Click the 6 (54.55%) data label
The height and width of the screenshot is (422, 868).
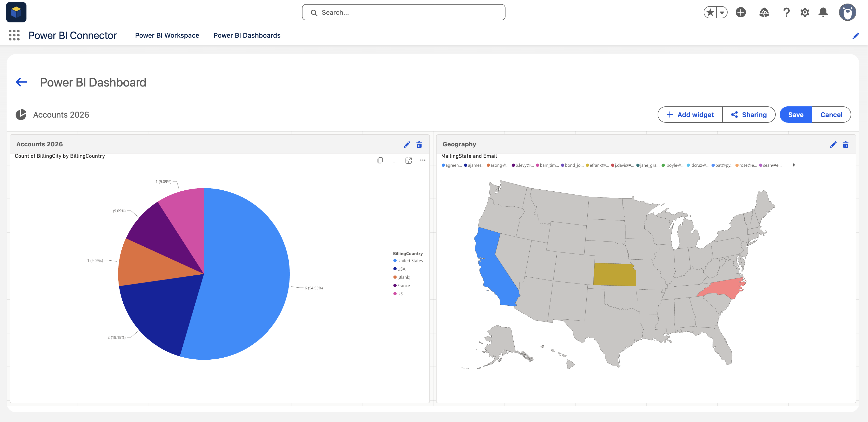[x=313, y=288]
